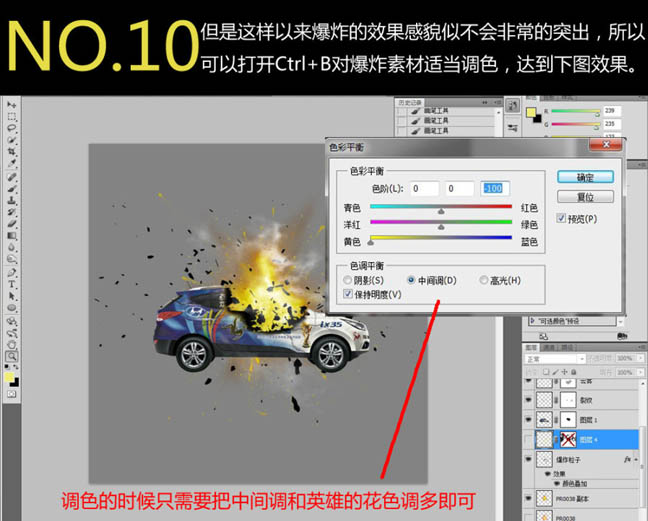The width and height of the screenshot is (648, 521).
Task: Hide the PR0038 副本 layer via eye icon
Action: click(x=529, y=499)
